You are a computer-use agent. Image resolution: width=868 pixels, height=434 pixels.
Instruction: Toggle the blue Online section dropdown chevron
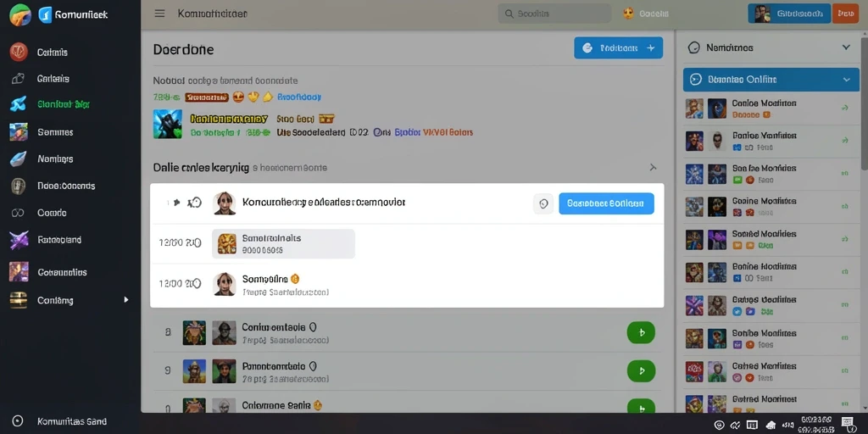pos(847,81)
